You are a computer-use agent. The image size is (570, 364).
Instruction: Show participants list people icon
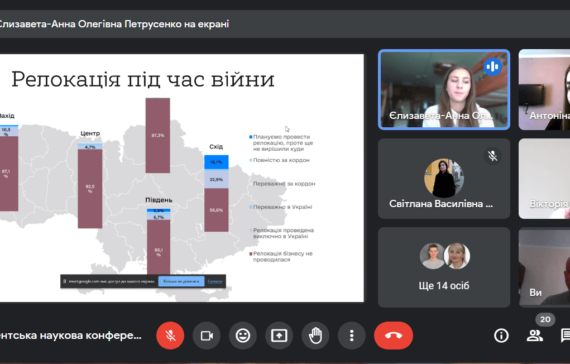pyautogui.click(x=534, y=335)
